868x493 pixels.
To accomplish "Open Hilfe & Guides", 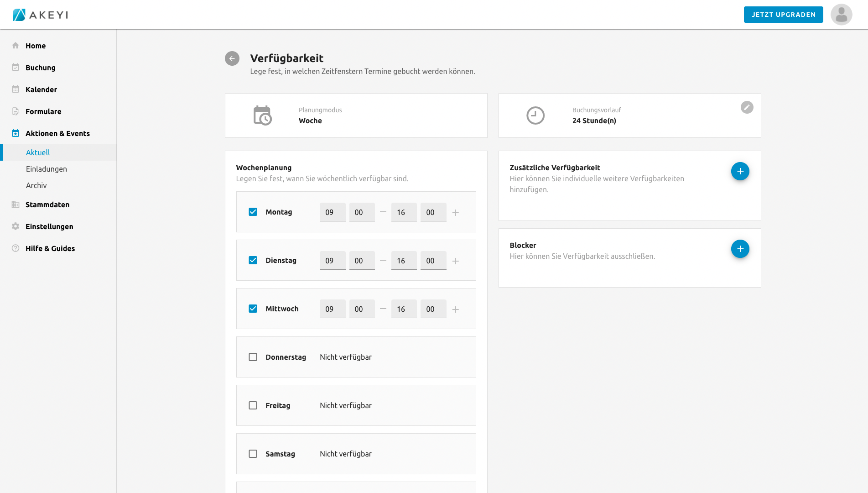I will [50, 248].
